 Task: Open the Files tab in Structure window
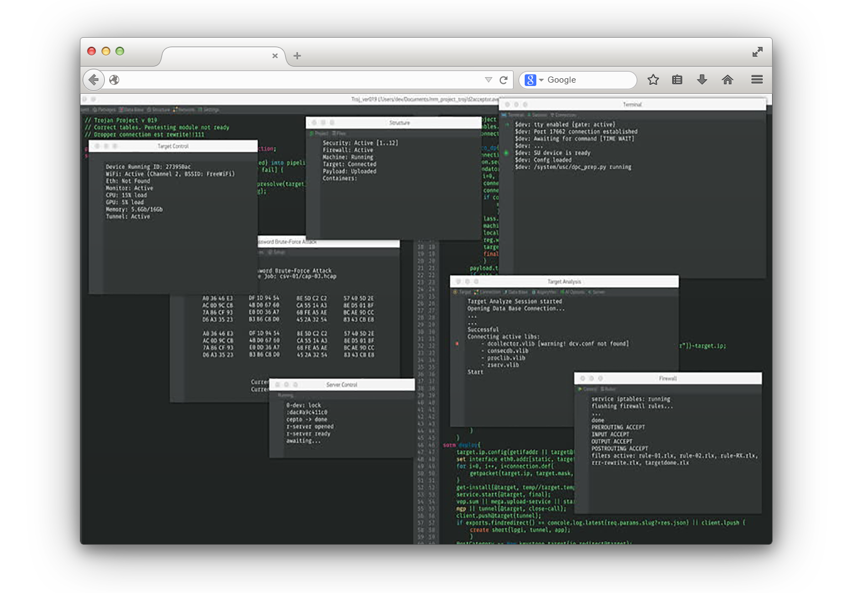pyautogui.click(x=339, y=133)
